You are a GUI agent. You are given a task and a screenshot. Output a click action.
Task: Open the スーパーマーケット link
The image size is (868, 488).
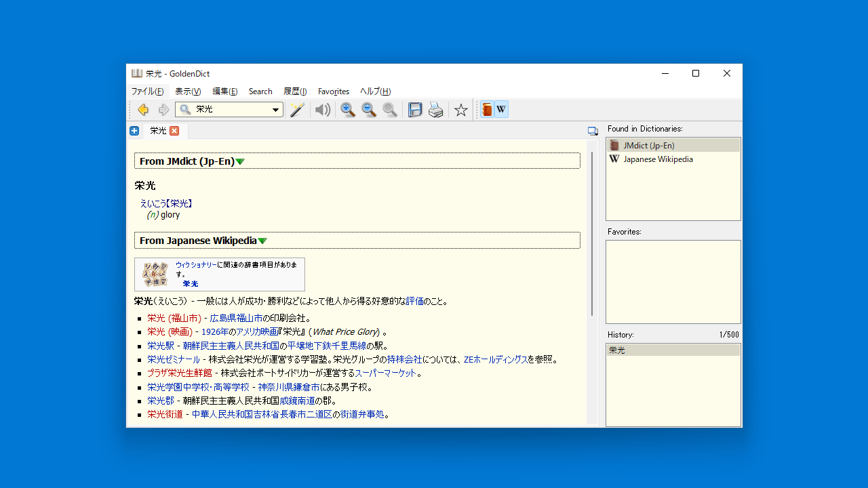tap(386, 373)
